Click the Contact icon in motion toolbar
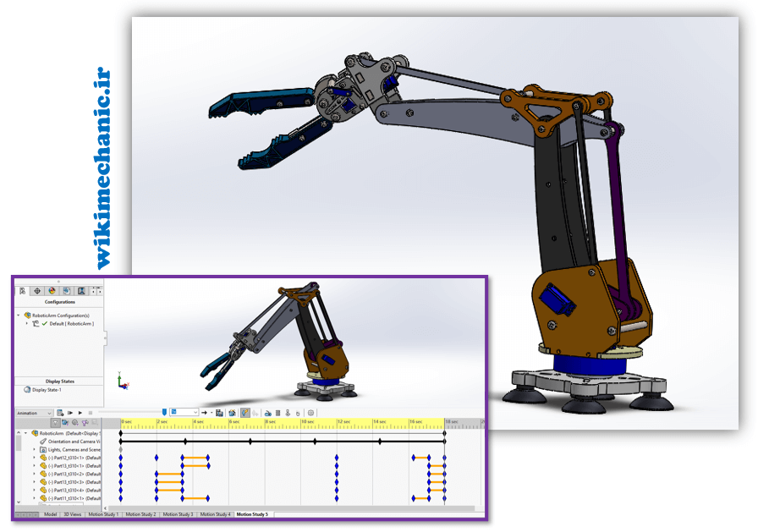The width and height of the screenshot is (758, 532). click(288, 413)
